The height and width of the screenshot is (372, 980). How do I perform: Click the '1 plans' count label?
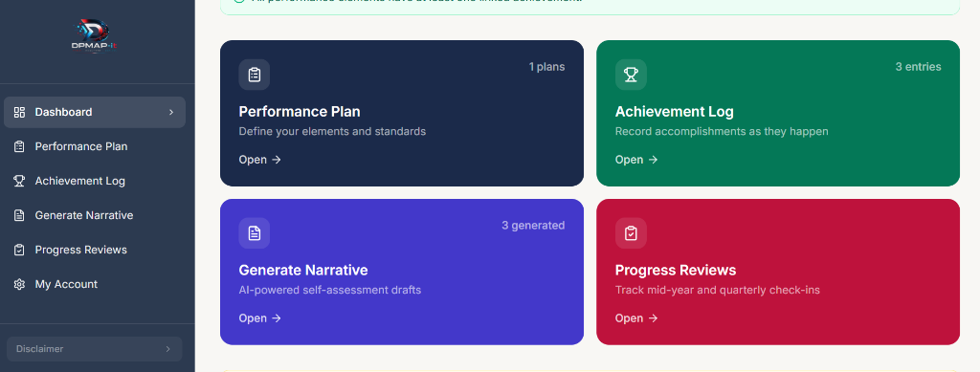click(546, 67)
